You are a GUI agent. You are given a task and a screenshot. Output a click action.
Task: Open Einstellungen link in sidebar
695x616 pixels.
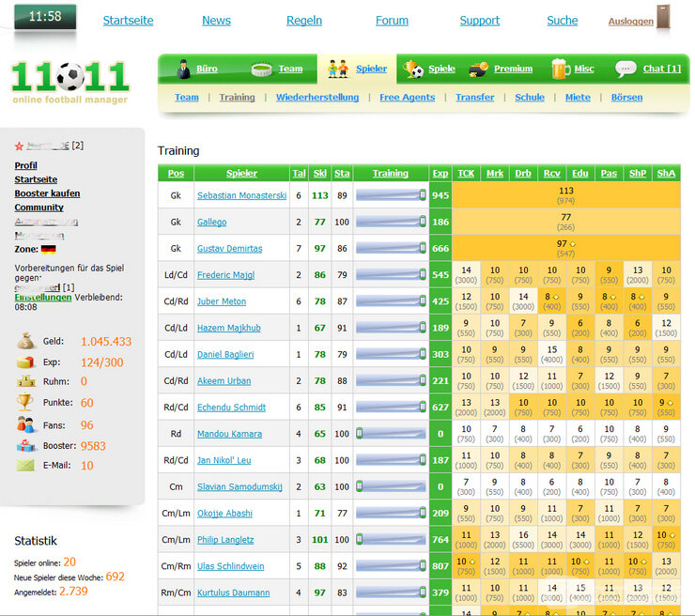[43, 298]
